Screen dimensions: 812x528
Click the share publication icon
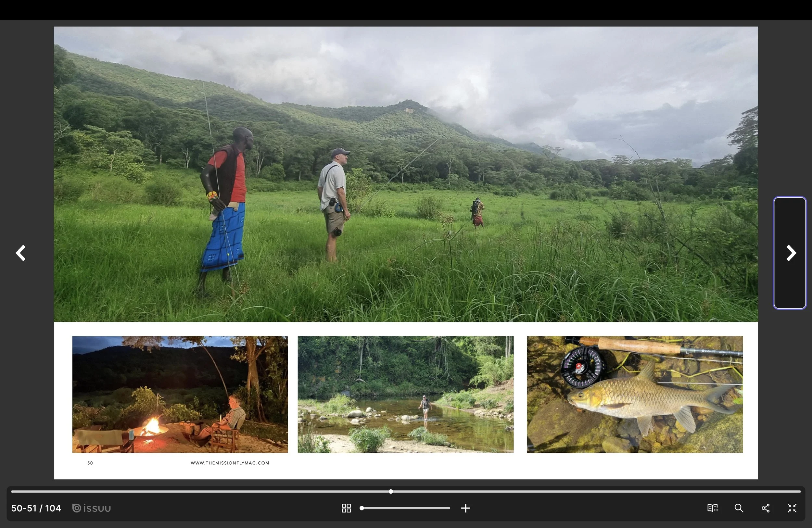pyautogui.click(x=766, y=508)
